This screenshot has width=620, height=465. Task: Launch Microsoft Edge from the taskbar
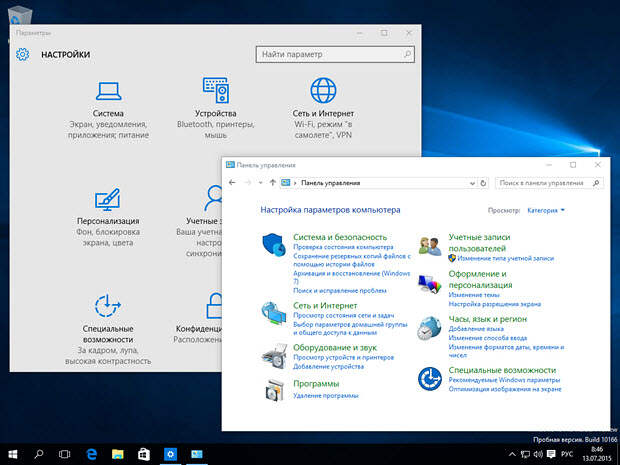(91, 454)
